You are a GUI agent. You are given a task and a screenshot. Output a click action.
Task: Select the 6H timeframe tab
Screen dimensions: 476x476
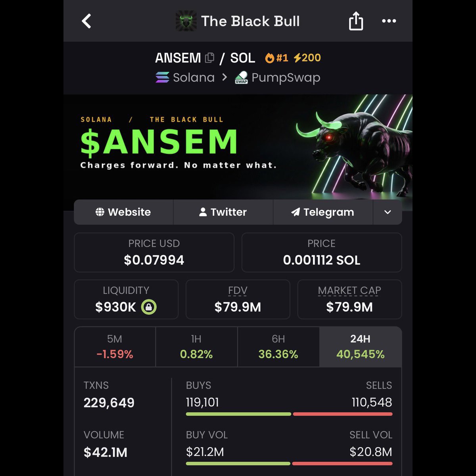coord(278,347)
